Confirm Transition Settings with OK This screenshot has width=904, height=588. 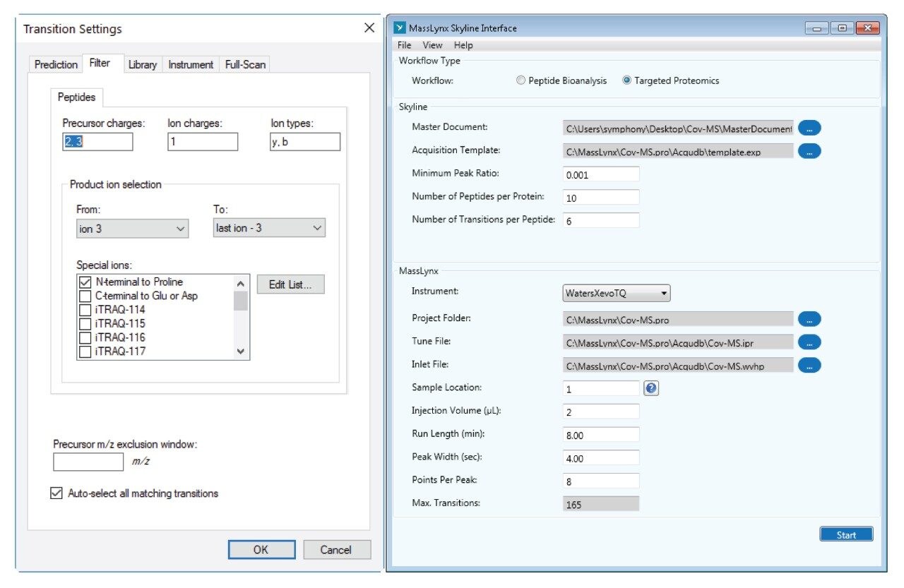point(261,550)
